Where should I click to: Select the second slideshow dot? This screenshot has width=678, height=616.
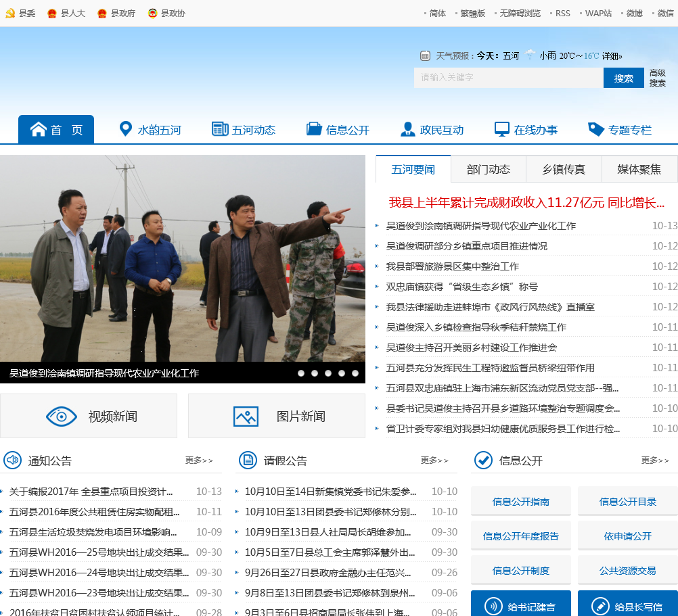315,373
